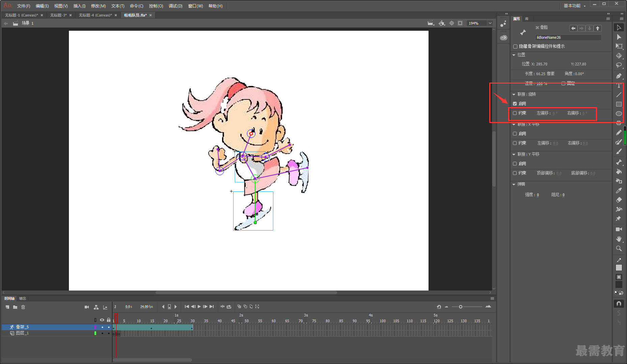This screenshot has width=627, height=364.
Task: Select the Ink Bottle tool
Action: [x=619, y=181]
